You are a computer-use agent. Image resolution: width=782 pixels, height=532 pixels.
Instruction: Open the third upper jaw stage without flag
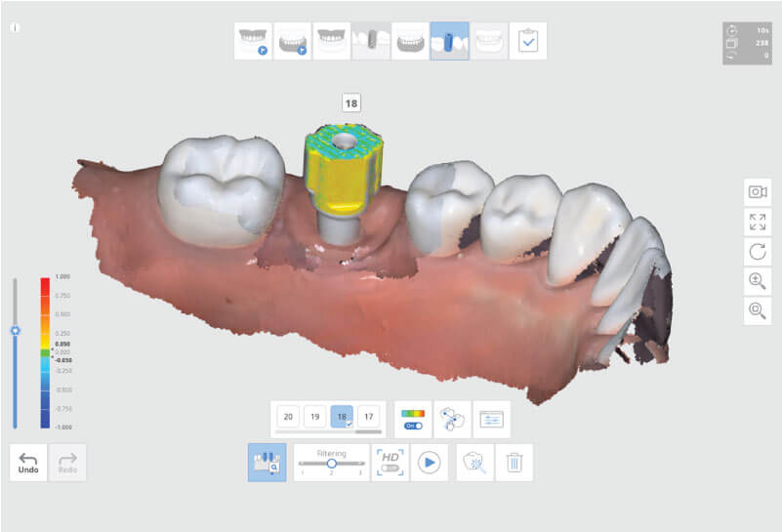click(331, 41)
